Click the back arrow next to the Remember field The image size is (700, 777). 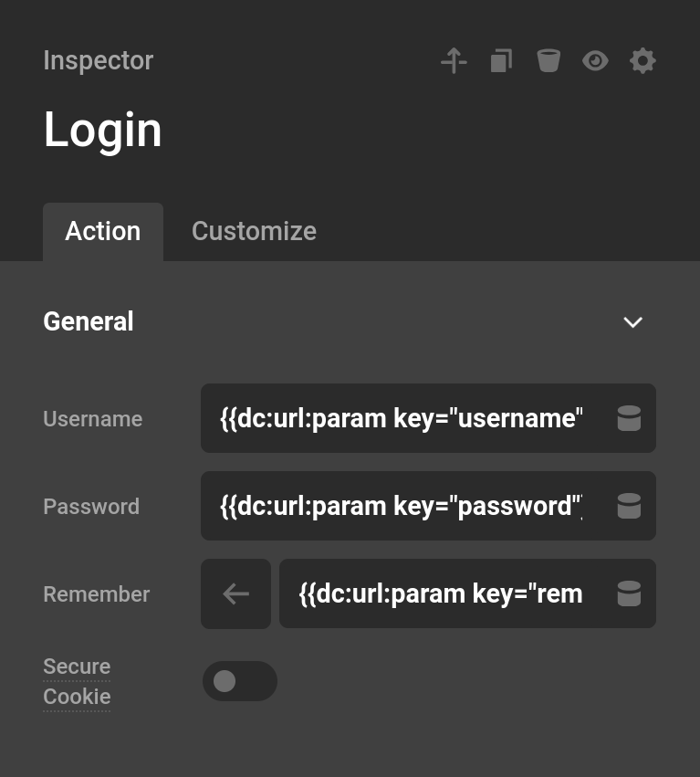coord(235,593)
